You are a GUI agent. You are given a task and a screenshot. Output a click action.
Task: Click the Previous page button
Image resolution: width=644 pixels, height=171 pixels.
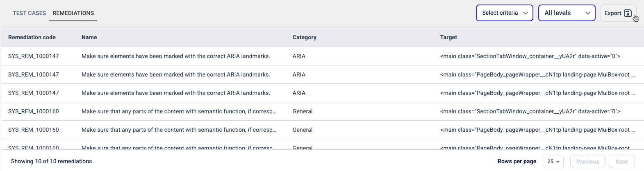587,162
